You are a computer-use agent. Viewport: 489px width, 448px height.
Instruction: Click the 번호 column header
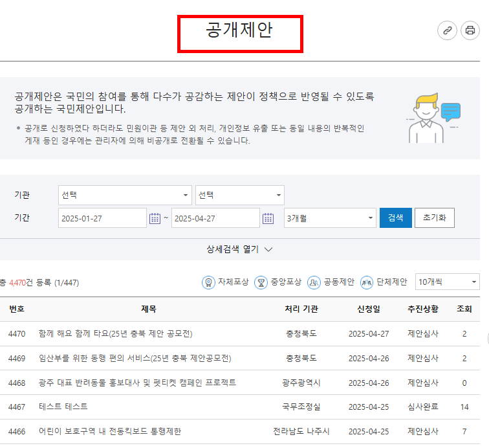[17, 309]
